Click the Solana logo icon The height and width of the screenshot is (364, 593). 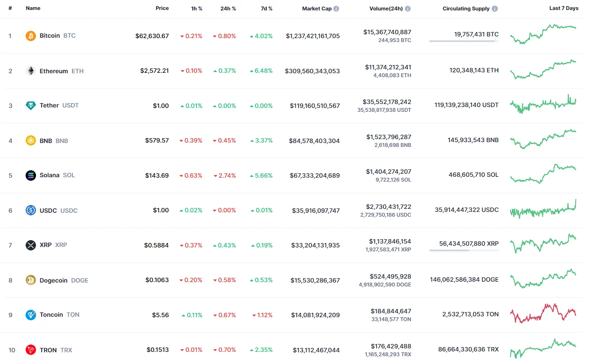click(x=31, y=175)
